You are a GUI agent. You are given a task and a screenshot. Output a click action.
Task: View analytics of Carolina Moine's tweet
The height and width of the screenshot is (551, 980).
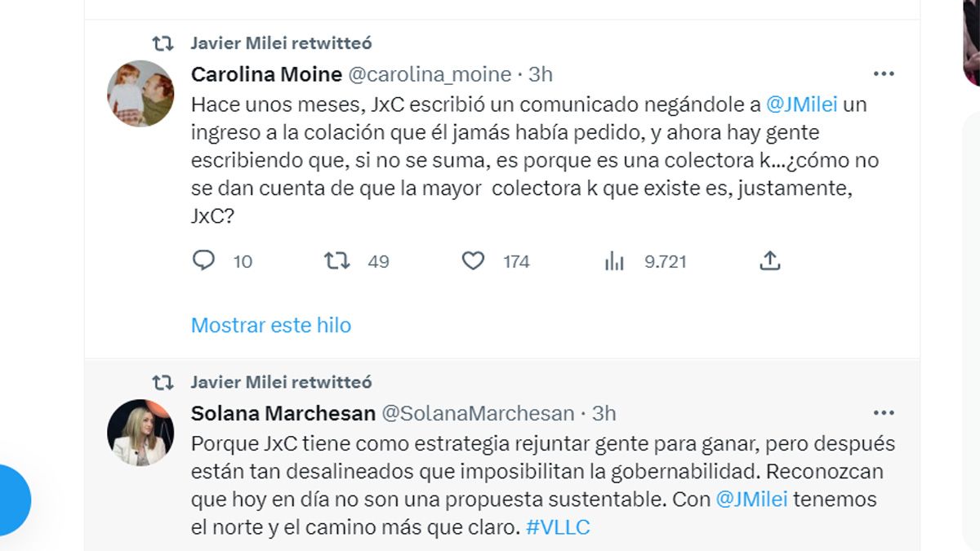click(614, 261)
